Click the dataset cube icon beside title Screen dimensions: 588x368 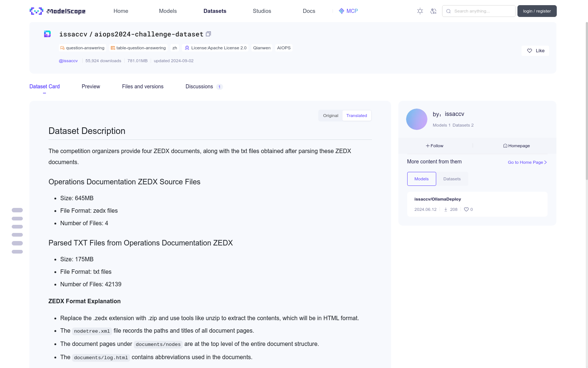pyautogui.click(x=47, y=34)
